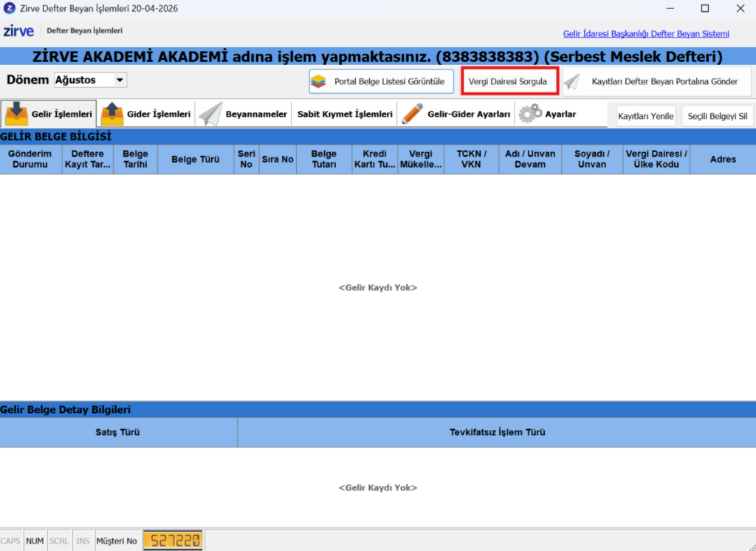The height and width of the screenshot is (551, 756).
Task: Click the Soyadı / Unvan column header
Action: (x=592, y=160)
